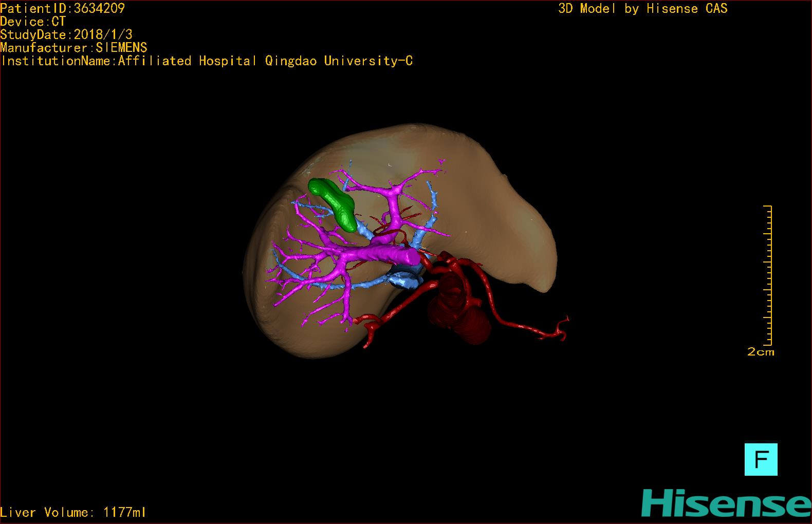Click the InstitutionName Affiliated Hospital text
Viewport: 812px width, 524px height.
click(207, 61)
